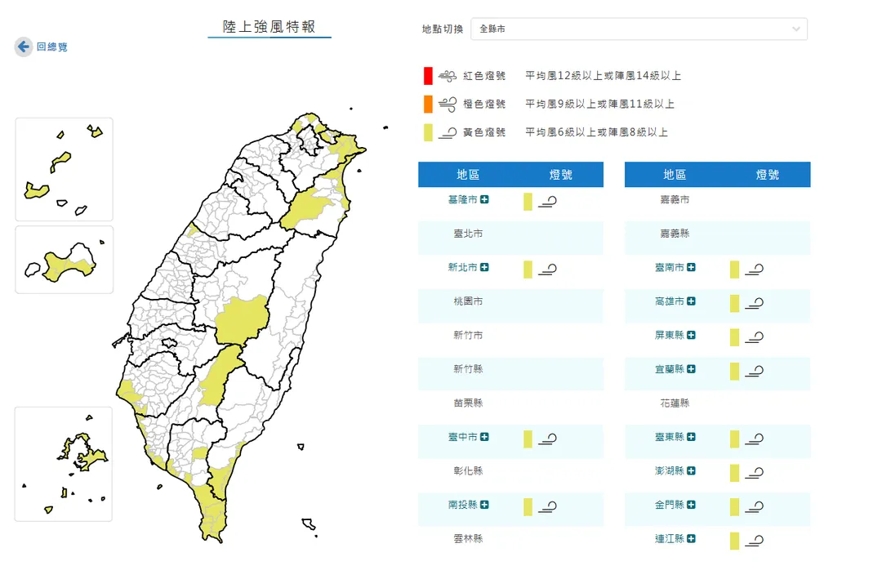Expand 連江縣 with its plus icon
Viewport: 882px width, 588px height.
tap(692, 538)
